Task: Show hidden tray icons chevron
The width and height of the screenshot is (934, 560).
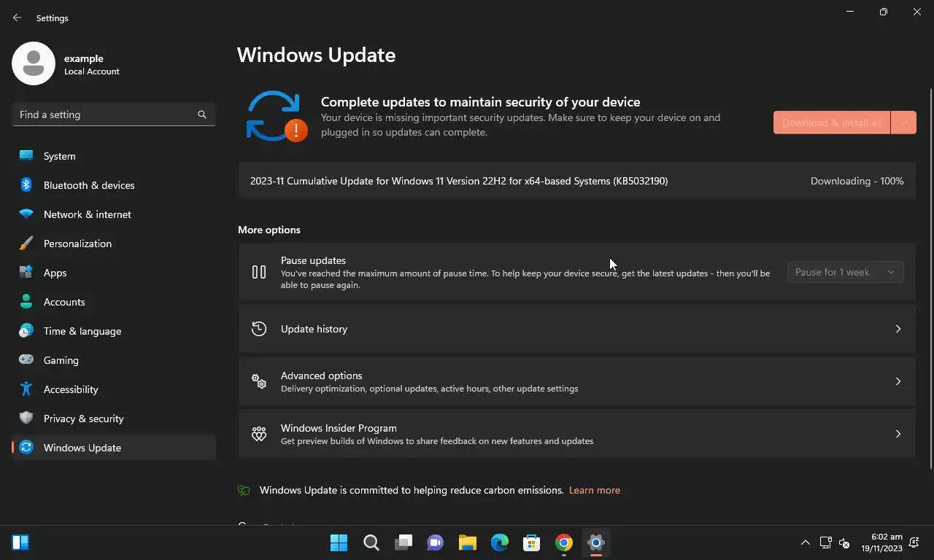Action: [x=806, y=542]
